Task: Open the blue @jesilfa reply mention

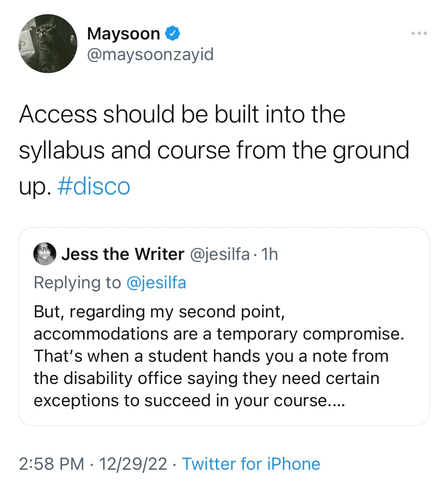Action: [x=156, y=283]
